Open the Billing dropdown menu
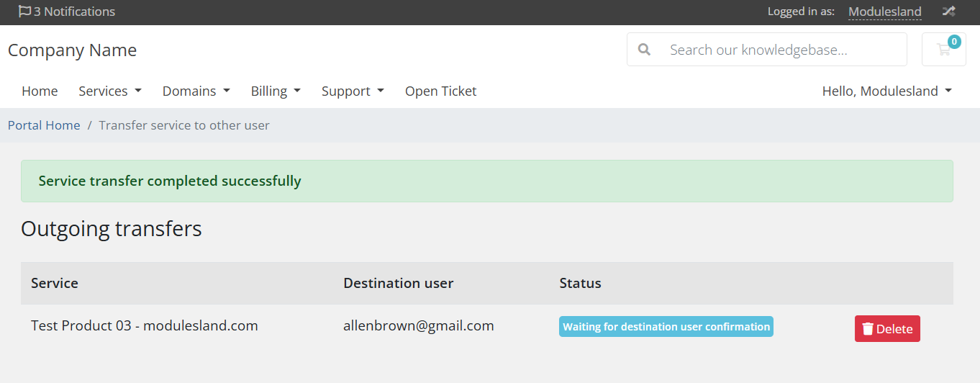980x383 pixels. point(276,91)
